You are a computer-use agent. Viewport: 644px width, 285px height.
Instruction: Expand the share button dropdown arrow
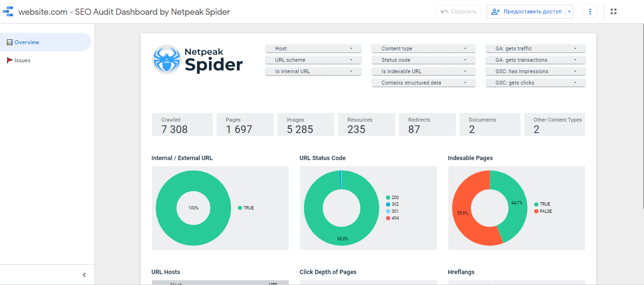pyautogui.click(x=569, y=11)
